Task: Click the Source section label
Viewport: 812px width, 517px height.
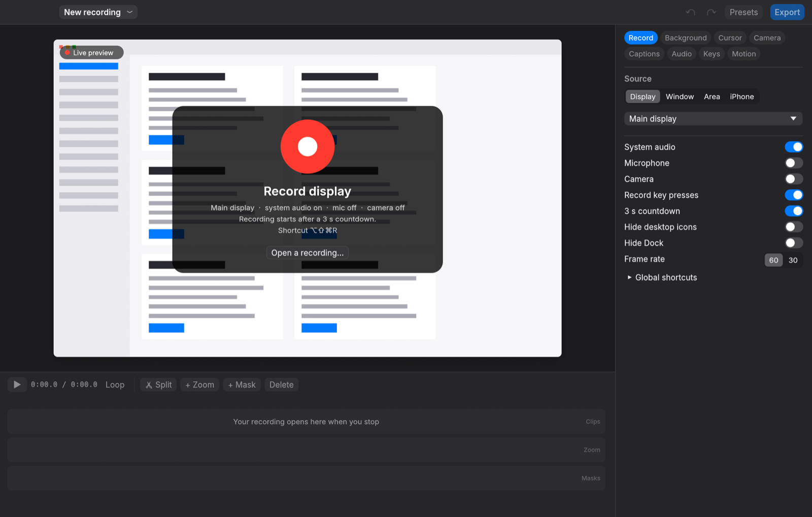Action: 638,79
